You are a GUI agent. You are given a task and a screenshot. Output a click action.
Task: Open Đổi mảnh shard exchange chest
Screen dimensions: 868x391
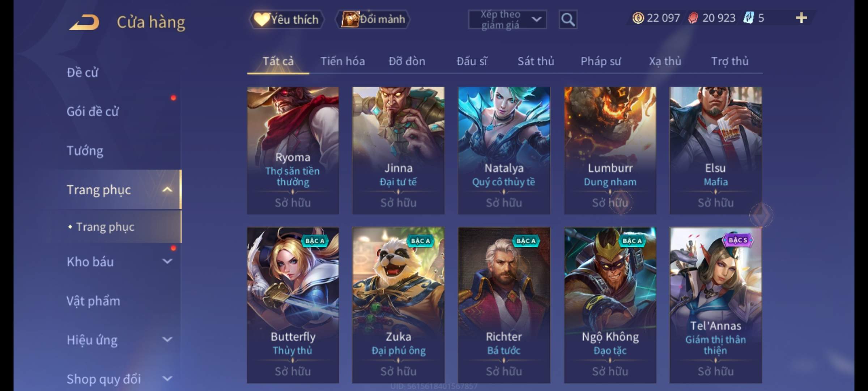[x=373, y=20]
